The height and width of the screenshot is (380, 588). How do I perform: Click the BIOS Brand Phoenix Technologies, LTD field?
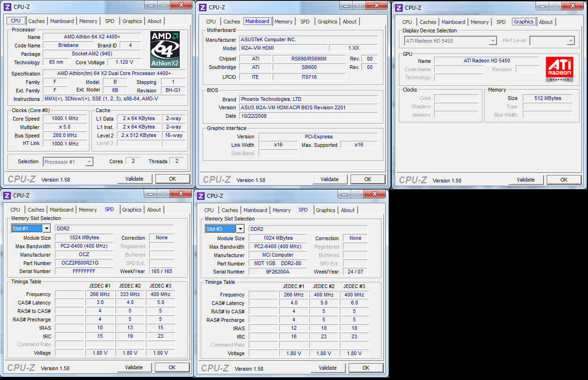(308, 99)
